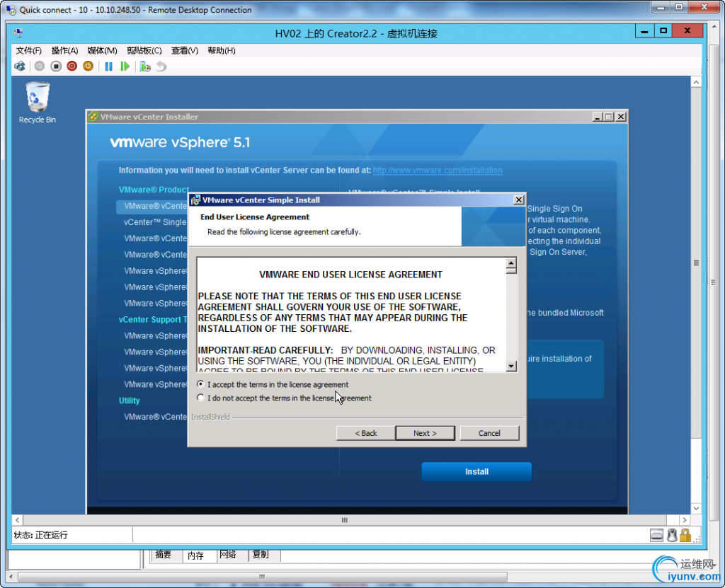Click the < Back button
The image size is (725, 588).
pyautogui.click(x=366, y=433)
